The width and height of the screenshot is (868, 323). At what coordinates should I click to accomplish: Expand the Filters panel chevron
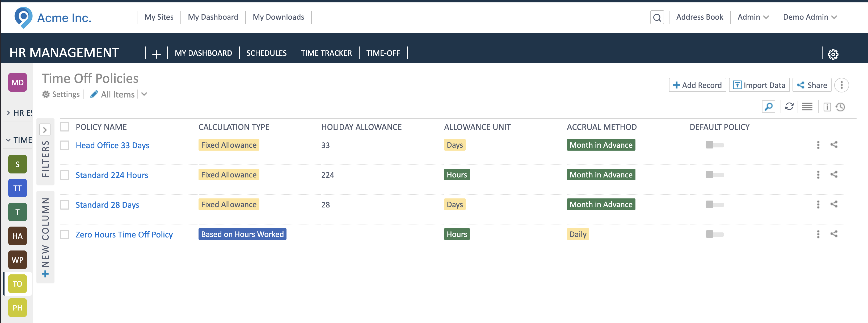point(45,130)
